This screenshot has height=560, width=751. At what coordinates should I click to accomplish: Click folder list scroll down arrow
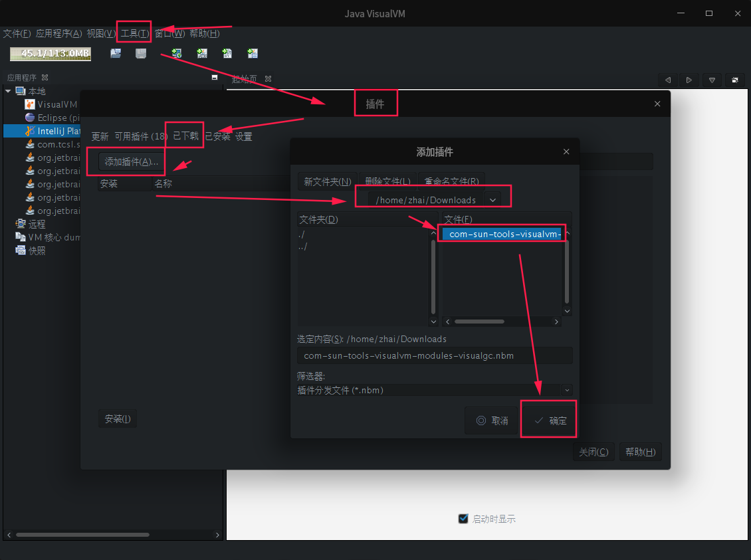pyautogui.click(x=433, y=322)
